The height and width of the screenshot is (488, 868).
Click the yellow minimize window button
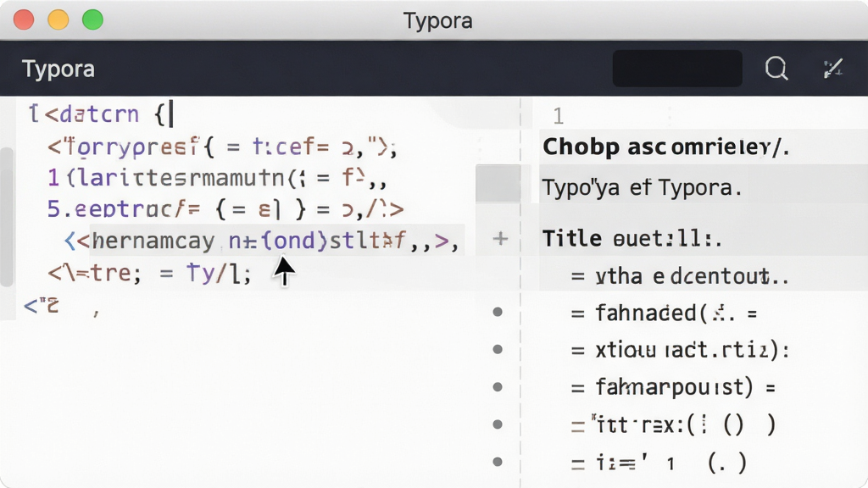tap(58, 20)
